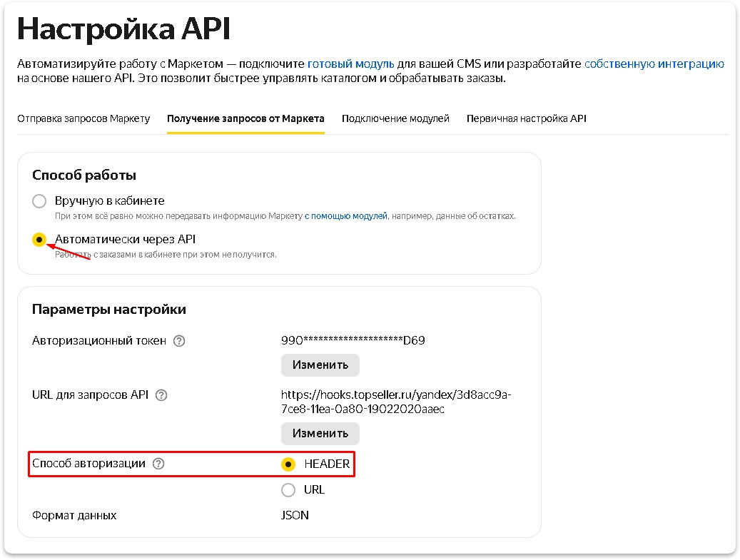
Task: Follow the готовый модуль link
Action: pos(350,63)
